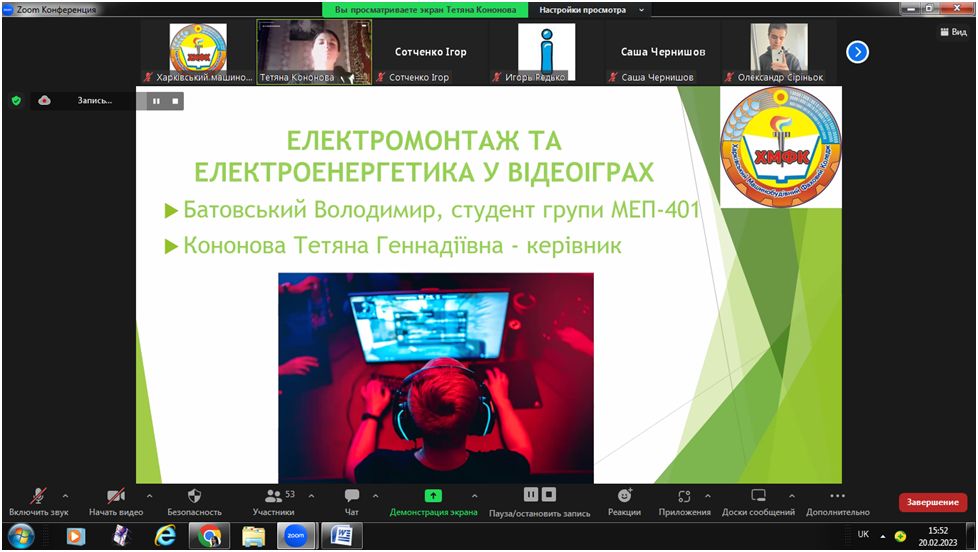
Task: Expand share options arrow beside Демонстрация экрана
Action: pos(475,496)
